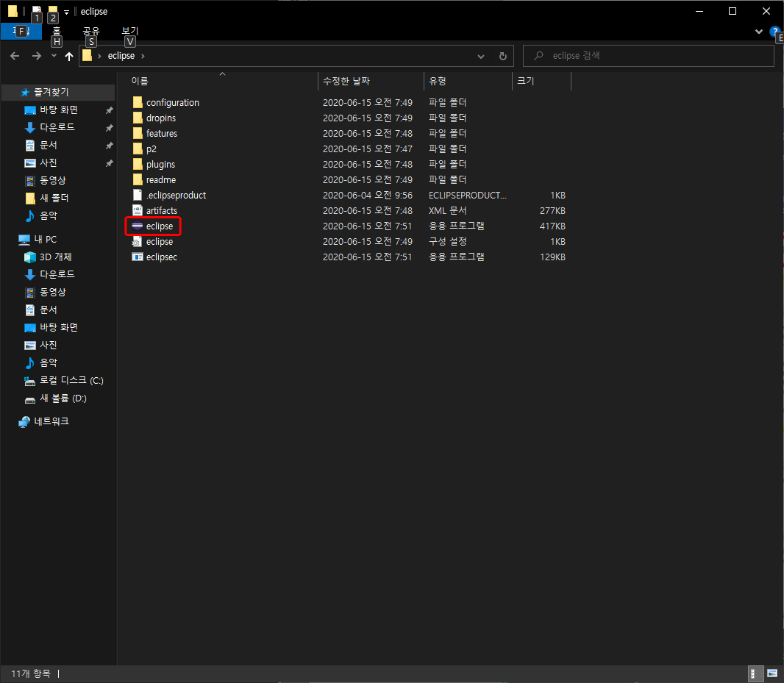This screenshot has height=683, width=784.
Task: Open 새 폴더 in the sidebar
Action: 46,198
